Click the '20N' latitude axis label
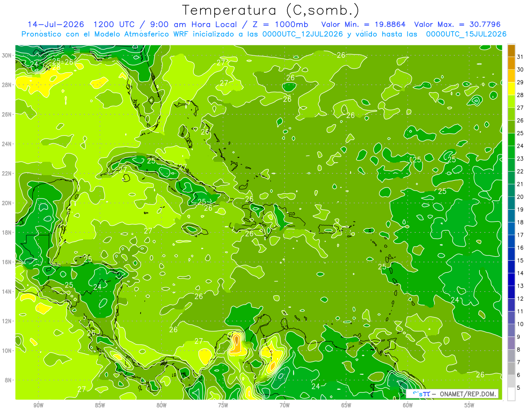Screen dimensions: 532x411 [7, 203]
